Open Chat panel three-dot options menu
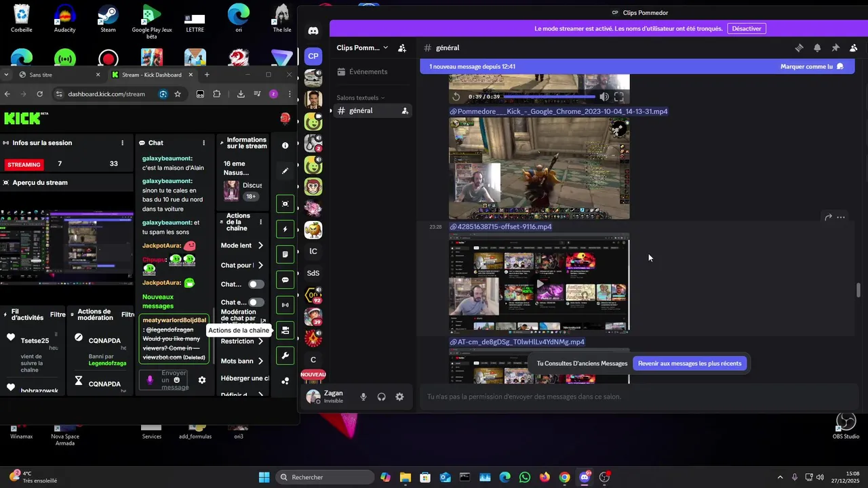Image resolution: width=868 pixels, height=488 pixels. 203,143
